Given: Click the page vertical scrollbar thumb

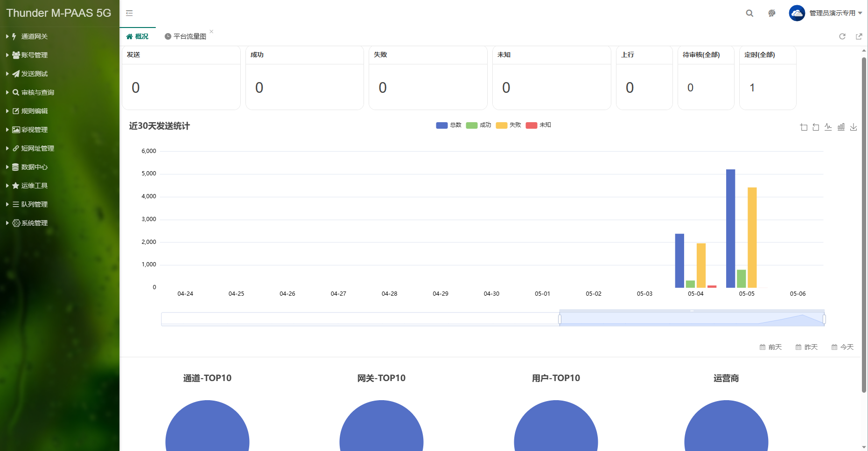Looking at the screenshot, I should tap(864, 224).
